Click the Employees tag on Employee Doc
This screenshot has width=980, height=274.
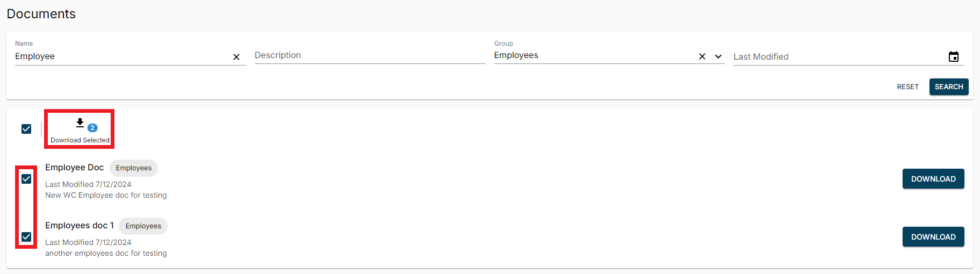134,168
